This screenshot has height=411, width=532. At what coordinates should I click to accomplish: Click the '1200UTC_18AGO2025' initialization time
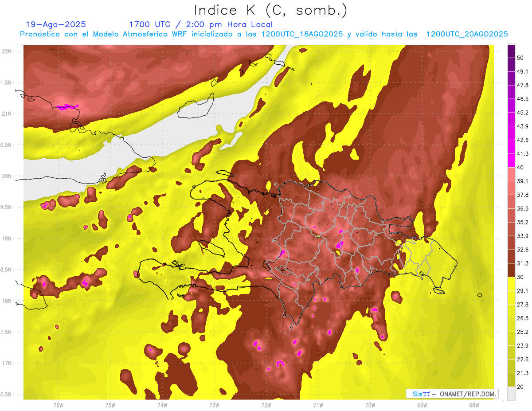(x=302, y=34)
